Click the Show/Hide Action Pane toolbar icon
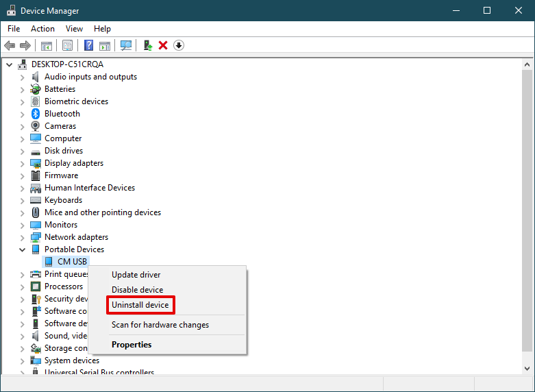This screenshot has width=535, height=392. 105,45
